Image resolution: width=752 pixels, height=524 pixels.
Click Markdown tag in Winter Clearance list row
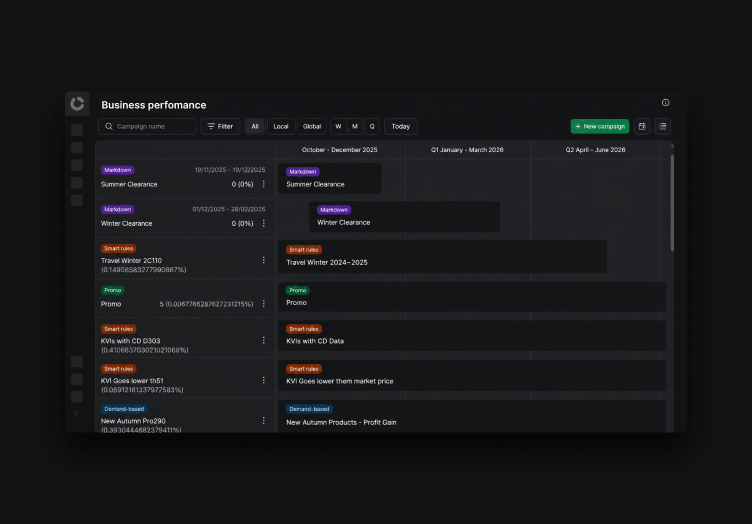118,210
